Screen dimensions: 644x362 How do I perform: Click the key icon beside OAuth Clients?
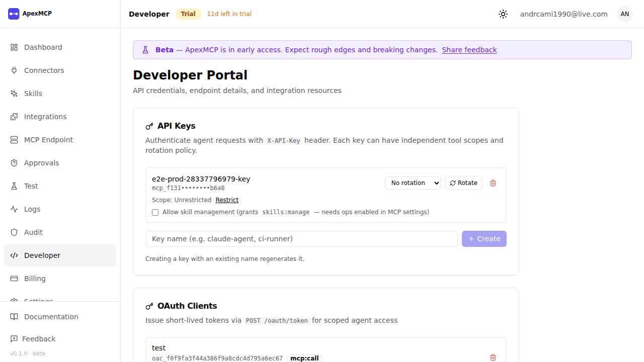click(x=149, y=306)
